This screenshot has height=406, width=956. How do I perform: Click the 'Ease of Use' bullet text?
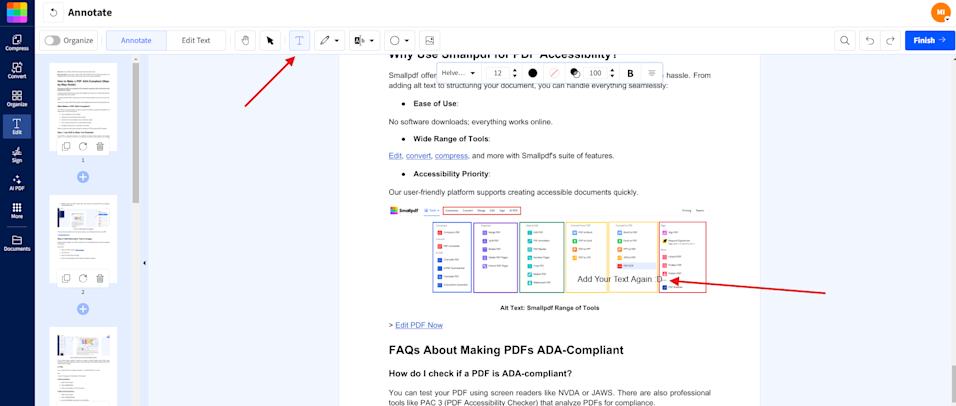click(436, 104)
